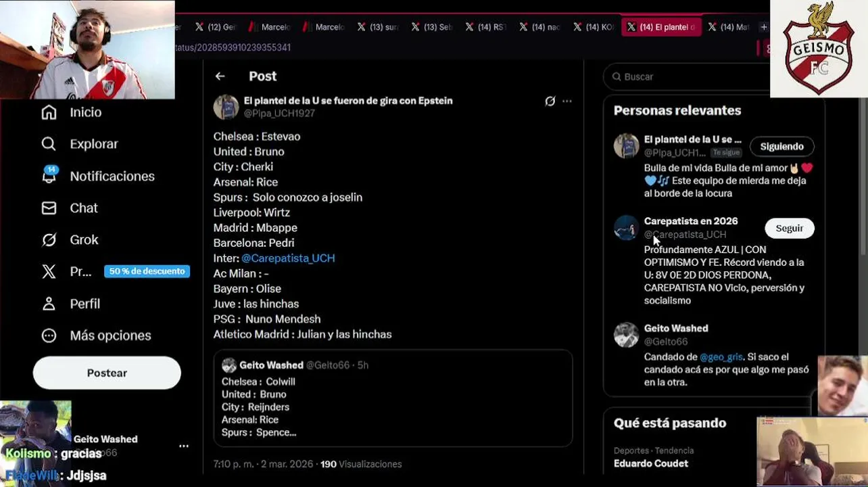
Task: Click 'Personas relevantes' heading
Action: click(x=677, y=110)
